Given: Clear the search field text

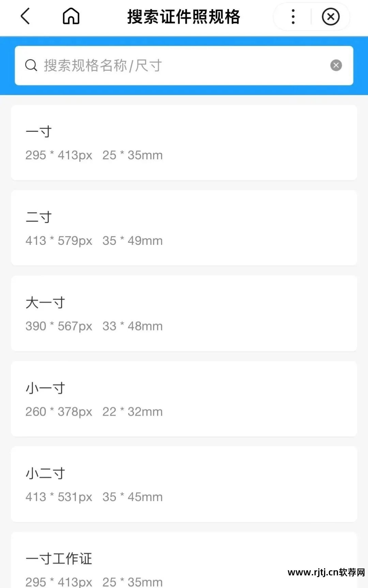Looking at the screenshot, I should (336, 65).
